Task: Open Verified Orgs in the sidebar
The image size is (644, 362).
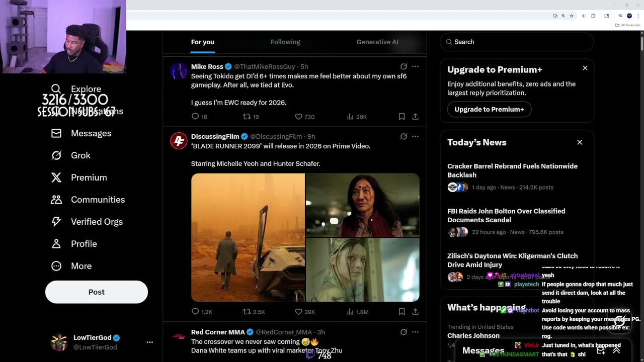Action: click(87, 222)
